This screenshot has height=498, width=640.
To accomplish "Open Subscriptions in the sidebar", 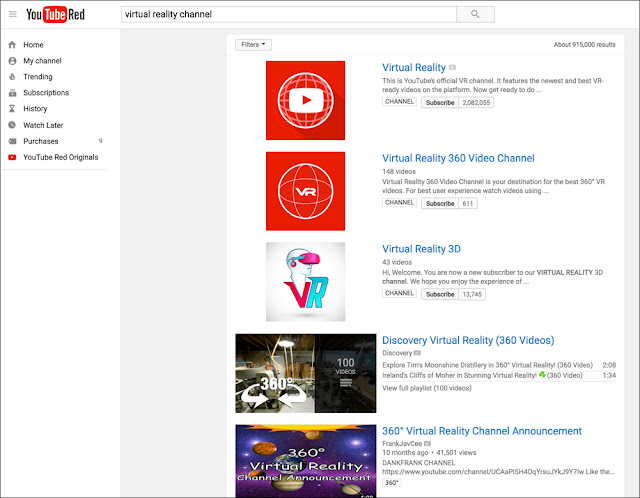I will pyautogui.click(x=46, y=93).
